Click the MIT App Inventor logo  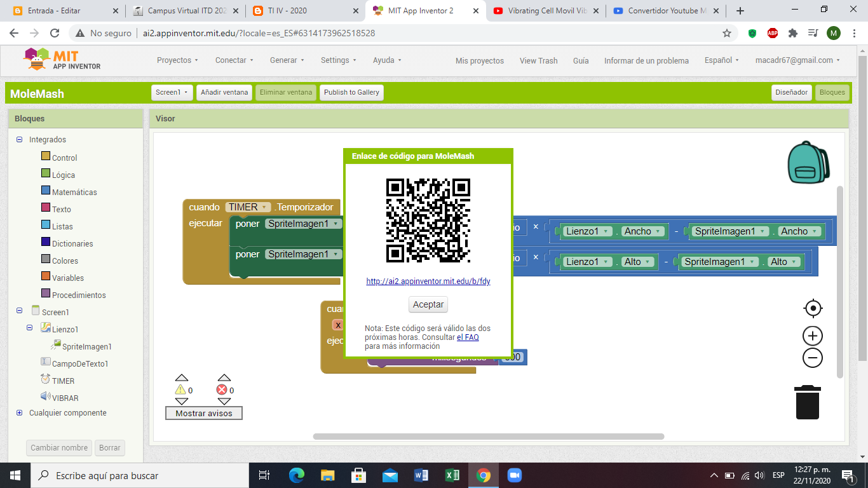point(62,60)
